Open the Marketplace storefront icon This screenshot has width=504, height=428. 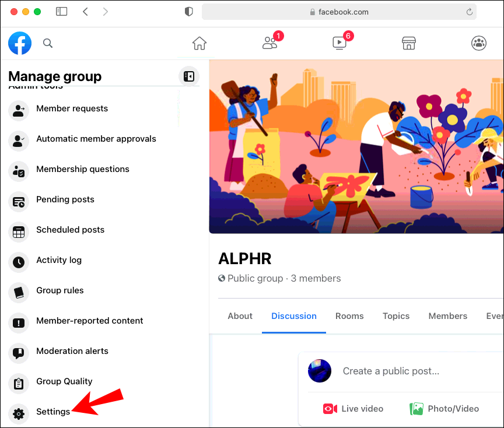click(x=409, y=43)
